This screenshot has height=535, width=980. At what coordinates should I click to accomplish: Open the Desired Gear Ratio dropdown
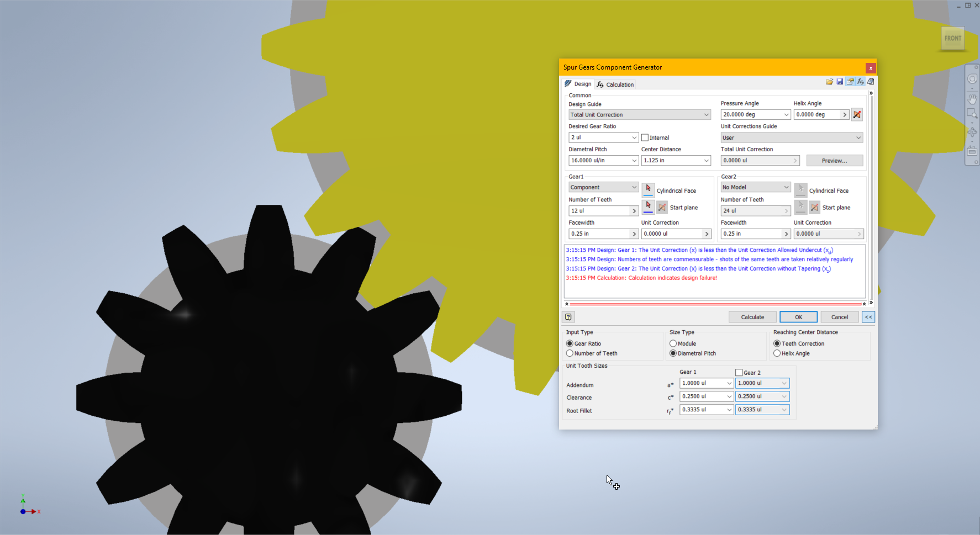[634, 137]
